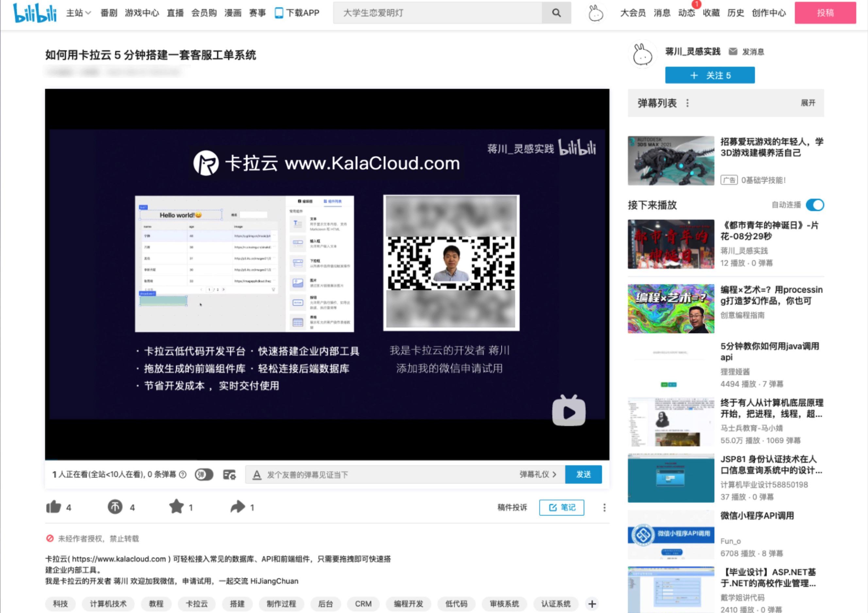Click the pink 投稿 button
The width and height of the screenshot is (868, 613).
pos(825,13)
